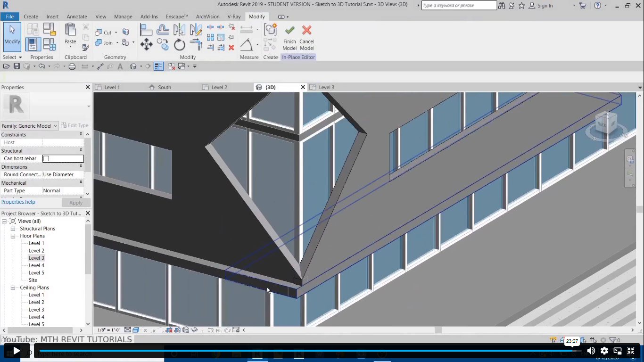The width and height of the screenshot is (644, 362).
Task: Select the Move tool in Modify panel
Action: tap(146, 45)
